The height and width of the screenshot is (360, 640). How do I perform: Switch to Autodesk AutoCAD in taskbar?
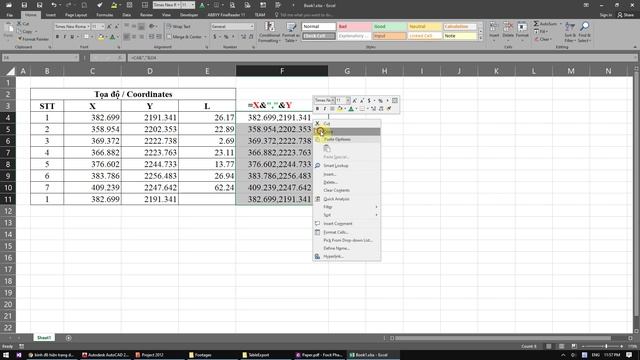tap(106, 355)
